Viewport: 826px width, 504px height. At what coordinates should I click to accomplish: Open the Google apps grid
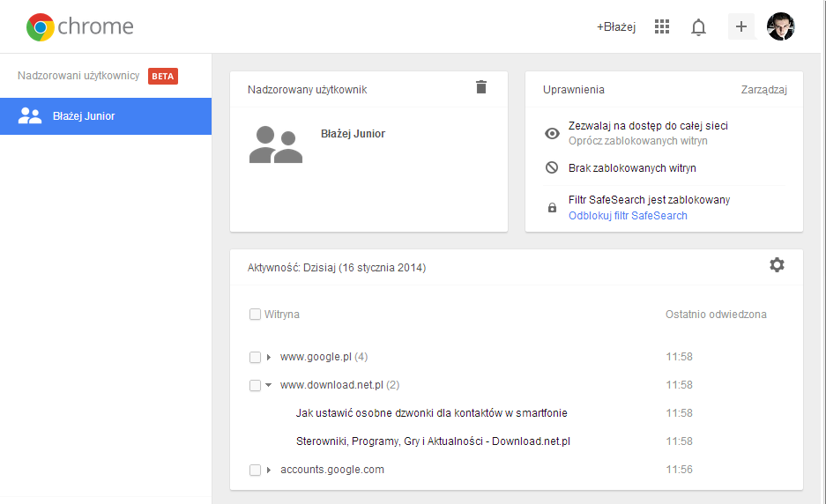tap(662, 26)
